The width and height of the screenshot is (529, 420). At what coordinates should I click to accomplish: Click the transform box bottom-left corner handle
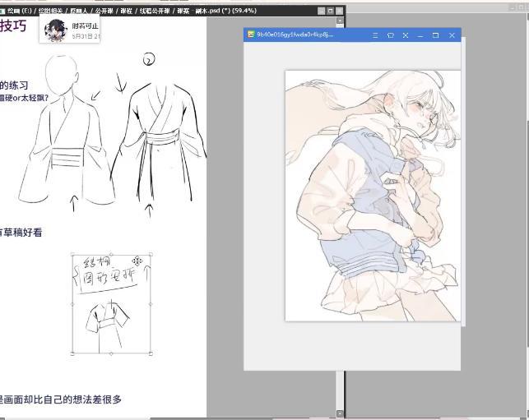(x=72, y=353)
